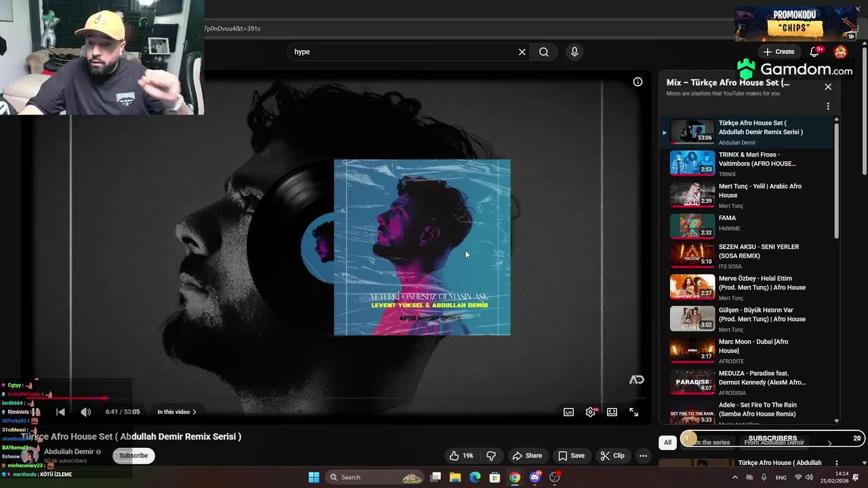Open the Wi-Fi network tray icon

point(798,477)
